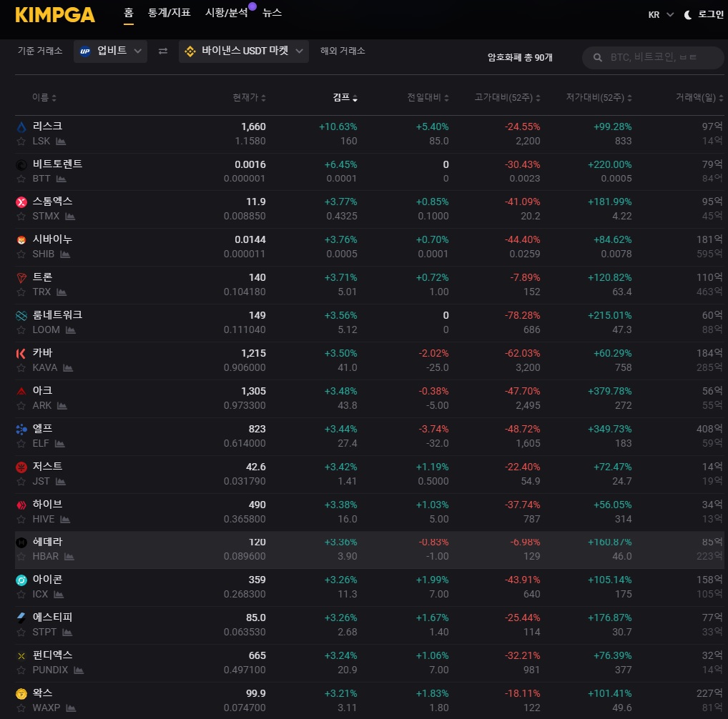
Task: Open the 시황/분석 menu
Action: click(227, 13)
